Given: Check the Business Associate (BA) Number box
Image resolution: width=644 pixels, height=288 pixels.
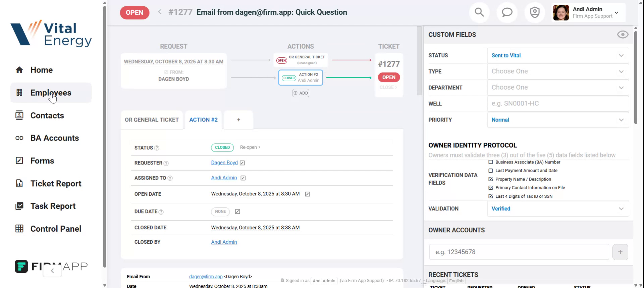Looking at the screenshot, I should point(491,162).
